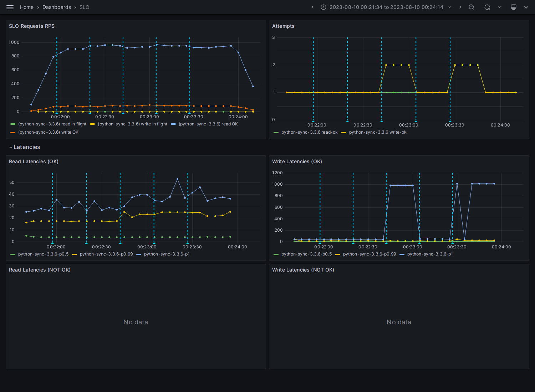Open refresh interval dropdown
The image size is (535, 392).
(499, 7)
